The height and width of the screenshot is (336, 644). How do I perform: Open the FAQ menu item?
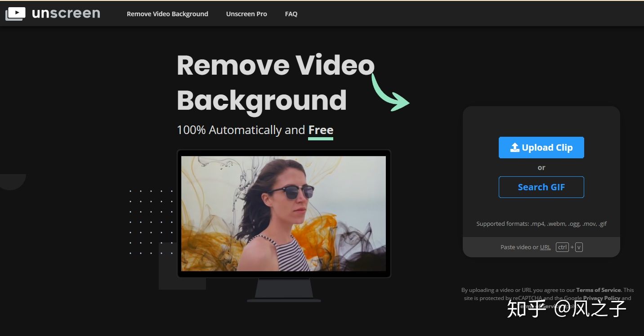pos(291,14)
